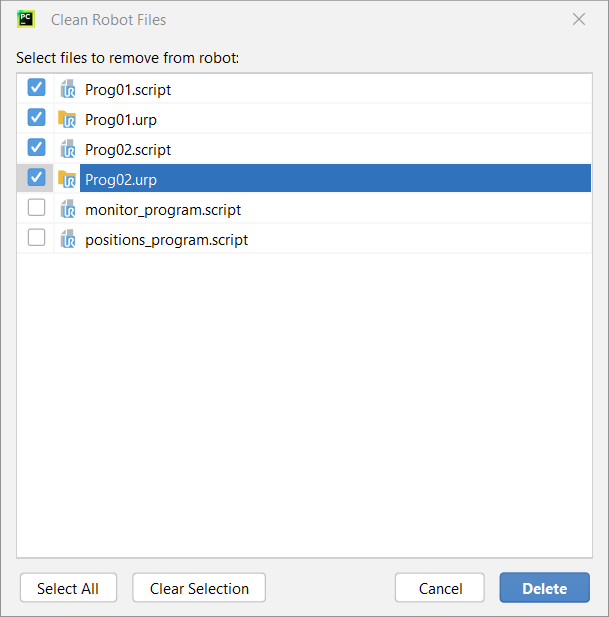Click the Clear Selection button

click(199, 588)
